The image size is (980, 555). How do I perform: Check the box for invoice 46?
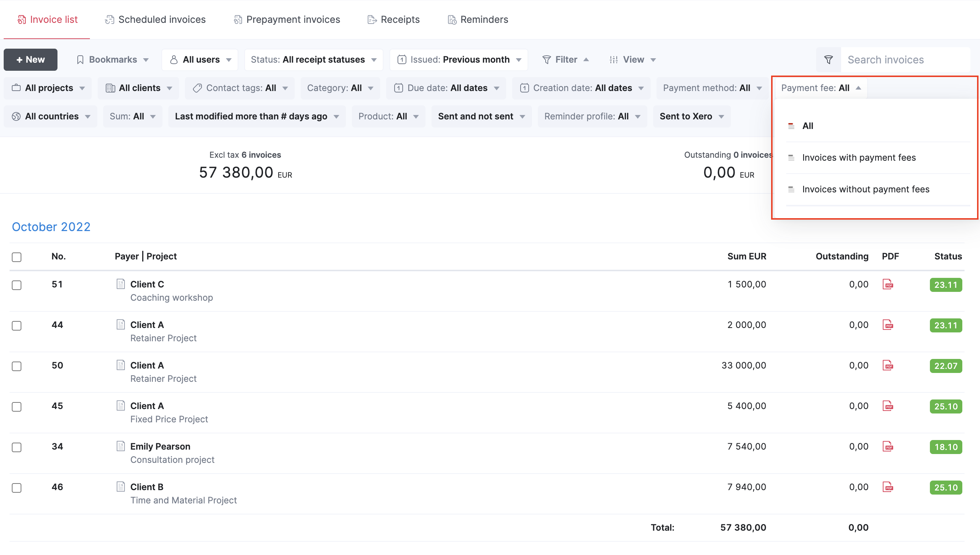pos(16,488)
